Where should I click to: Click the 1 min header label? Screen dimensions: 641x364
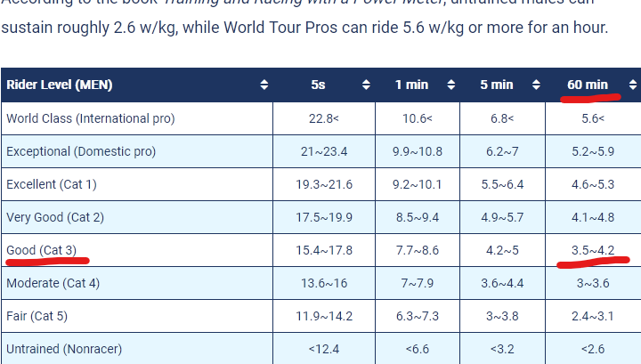click(x=411, y=85)
